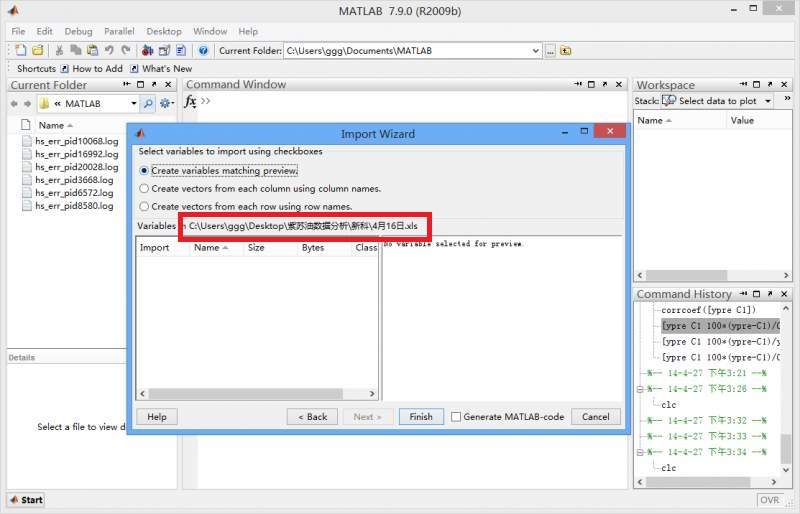Screen dimensions: 800x514
Task: Open the Select data to plot dropdown
Action: (x=767, y=101)
